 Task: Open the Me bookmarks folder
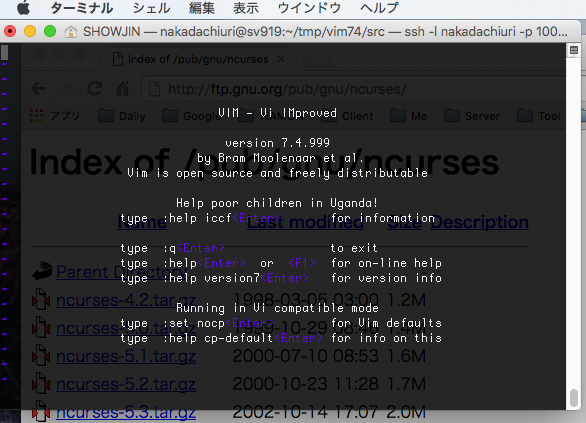click(x=408, y=116)
